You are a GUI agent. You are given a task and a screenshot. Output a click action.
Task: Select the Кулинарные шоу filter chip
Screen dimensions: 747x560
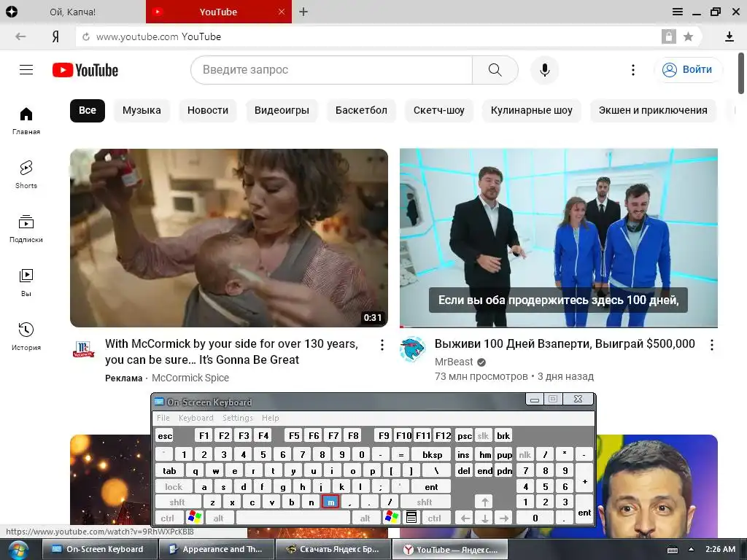(532, 111)
